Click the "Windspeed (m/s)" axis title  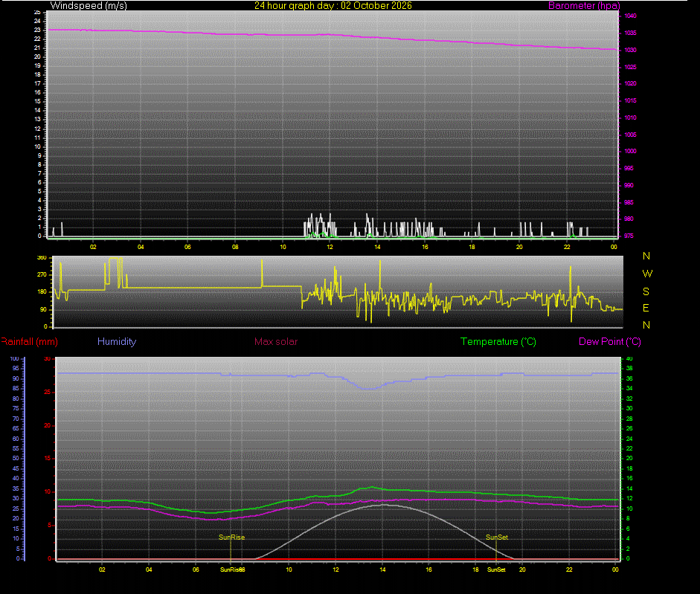(89, 6)
